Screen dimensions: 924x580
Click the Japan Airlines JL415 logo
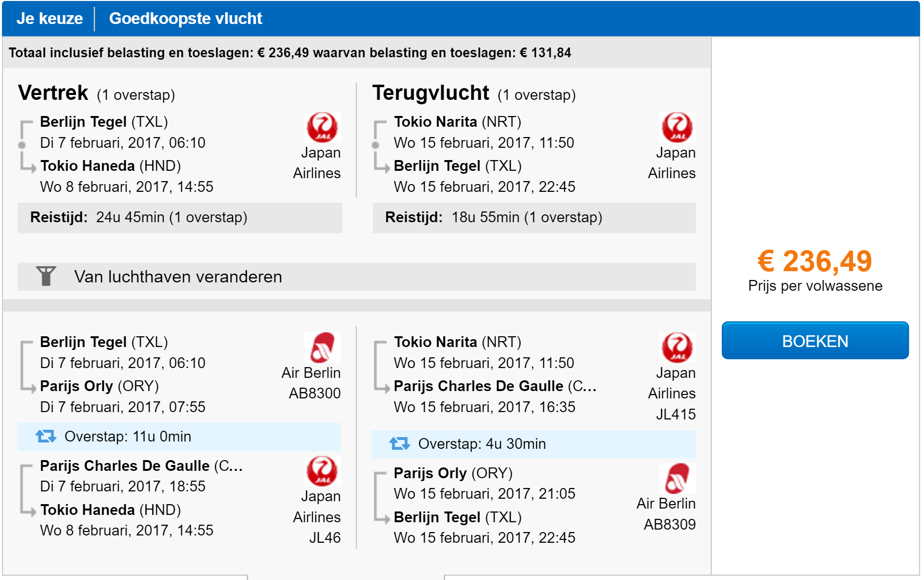tap(677, 348)
